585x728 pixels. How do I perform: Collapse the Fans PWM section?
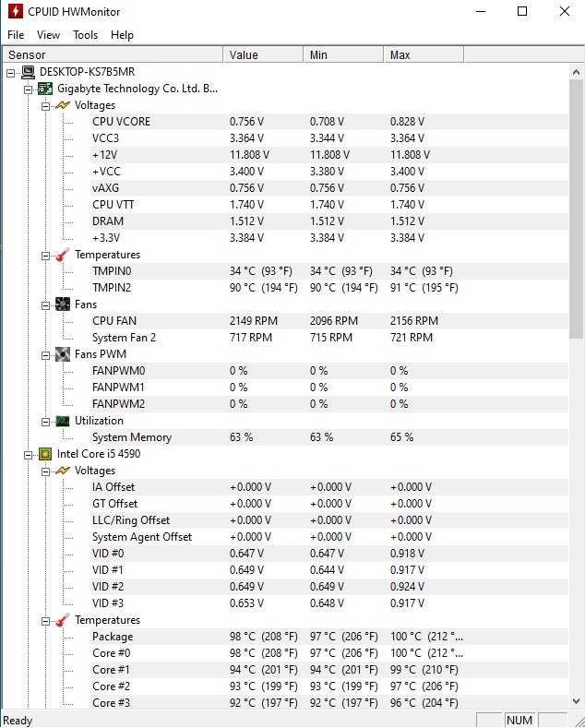tap(45, 355)
